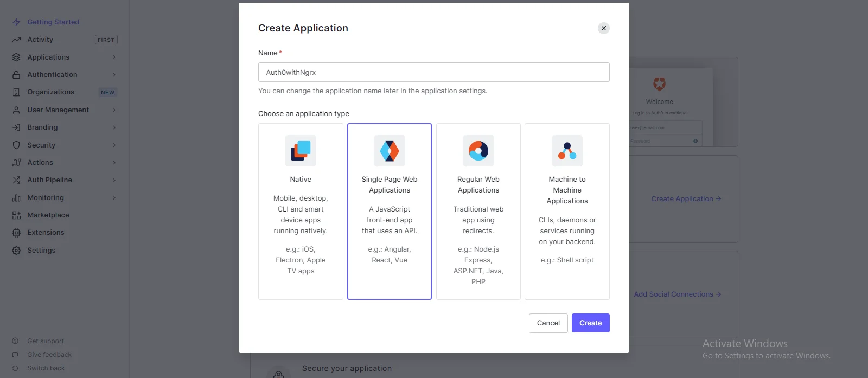Expand the Applications sidebar chevron
Image resolution: width=868 pixels, height=378 pixels.
click(114, 57)
